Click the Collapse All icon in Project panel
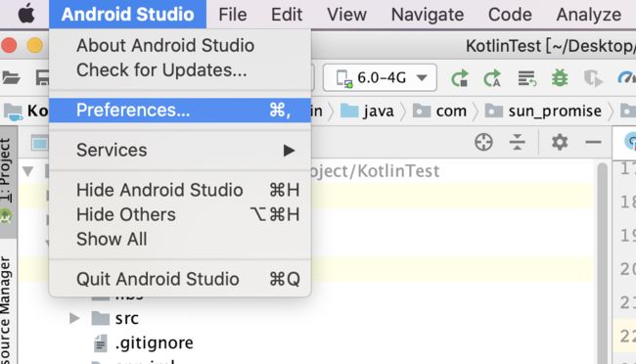 (x=518, y=142)
